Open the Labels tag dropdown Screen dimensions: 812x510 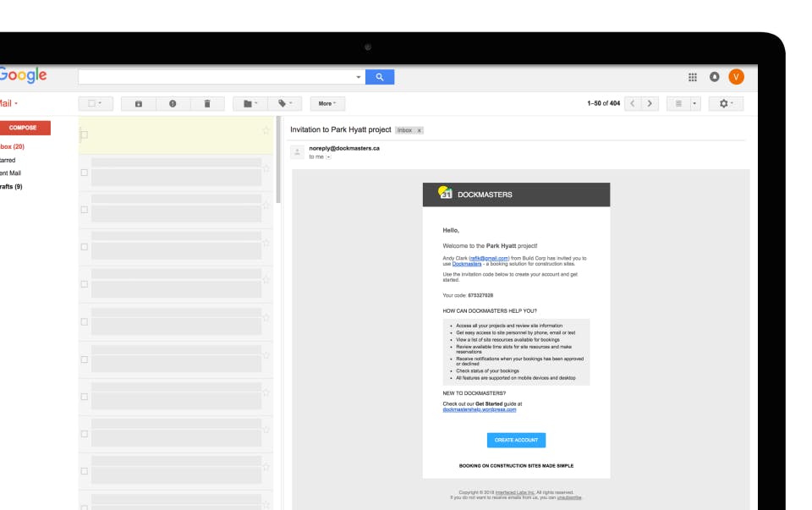click(285, 103)
